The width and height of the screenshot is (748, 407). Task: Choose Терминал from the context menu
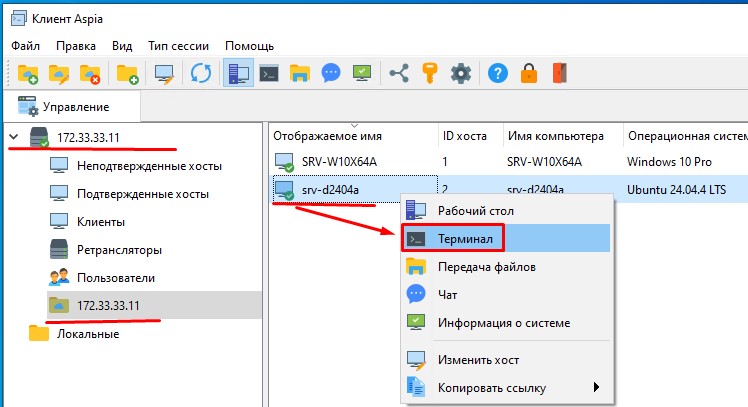[507, 238]
